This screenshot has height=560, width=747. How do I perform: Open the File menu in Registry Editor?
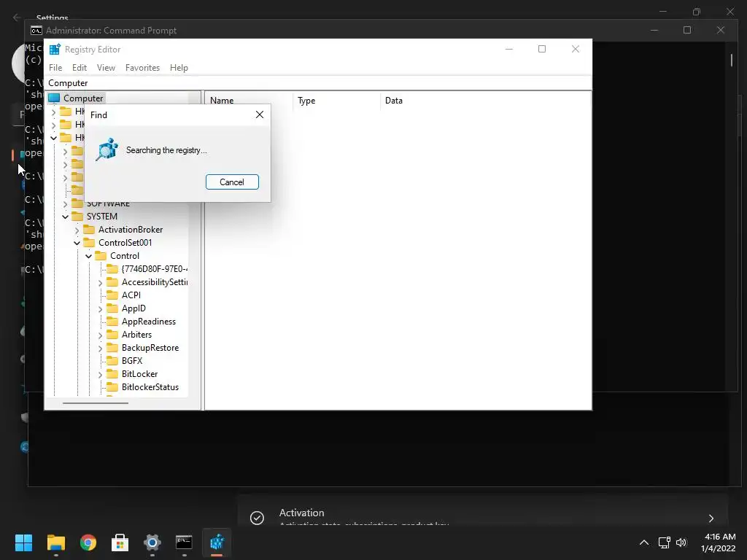tap(55, 68)
